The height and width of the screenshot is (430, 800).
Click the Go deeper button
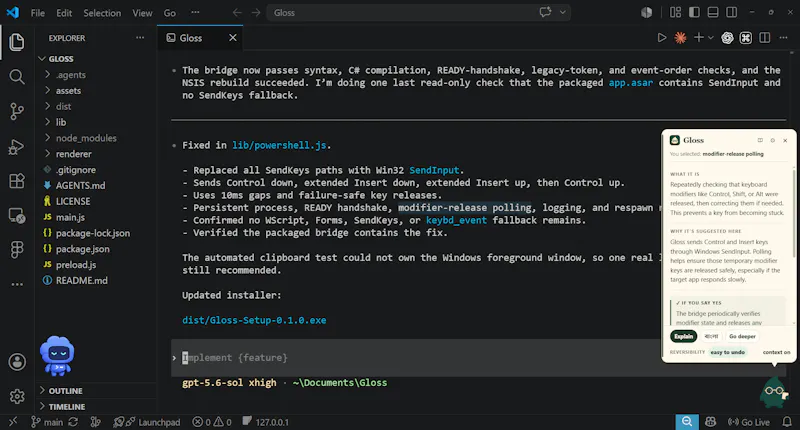pos(742,336)
